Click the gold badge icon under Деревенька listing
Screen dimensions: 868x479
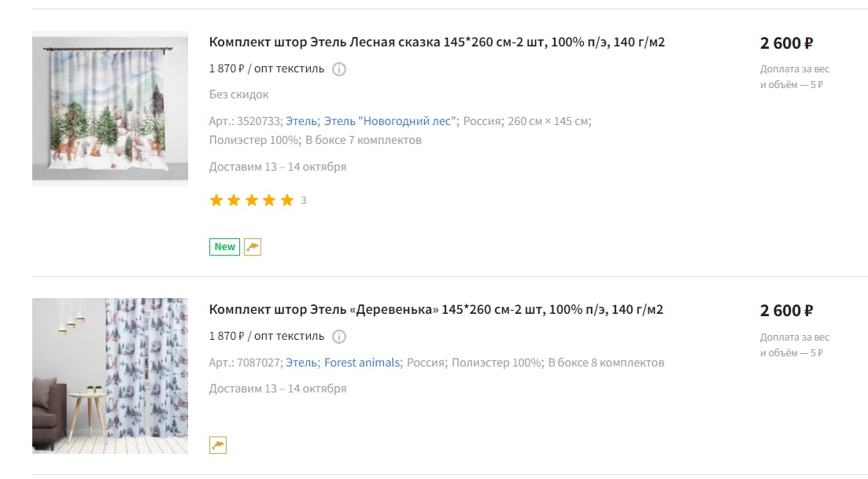pyautogui.click(x=218, y=445)
